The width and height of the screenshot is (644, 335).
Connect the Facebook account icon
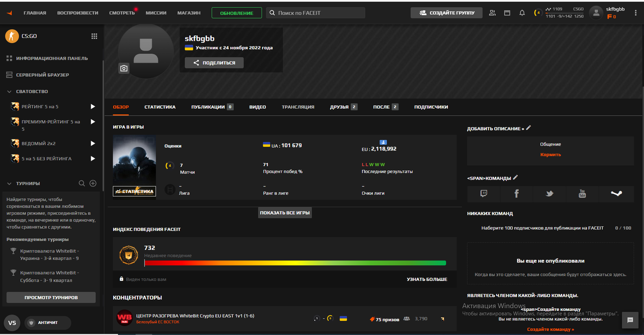[x=516, y=193]
